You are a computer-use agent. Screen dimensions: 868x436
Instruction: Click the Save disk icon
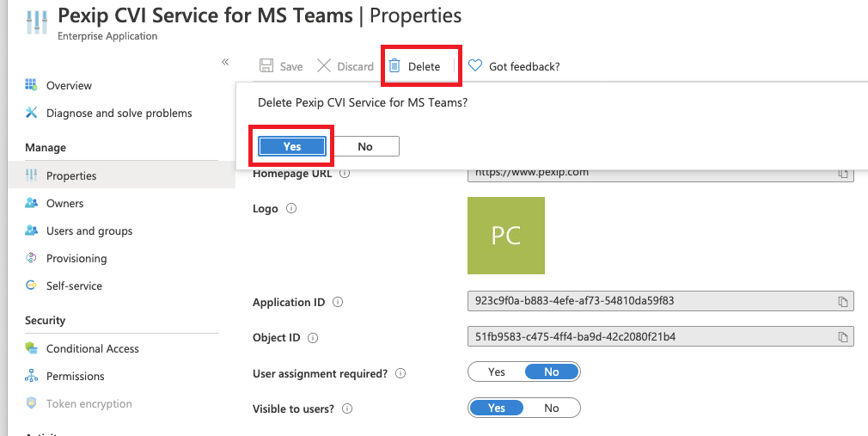[266, 66]
